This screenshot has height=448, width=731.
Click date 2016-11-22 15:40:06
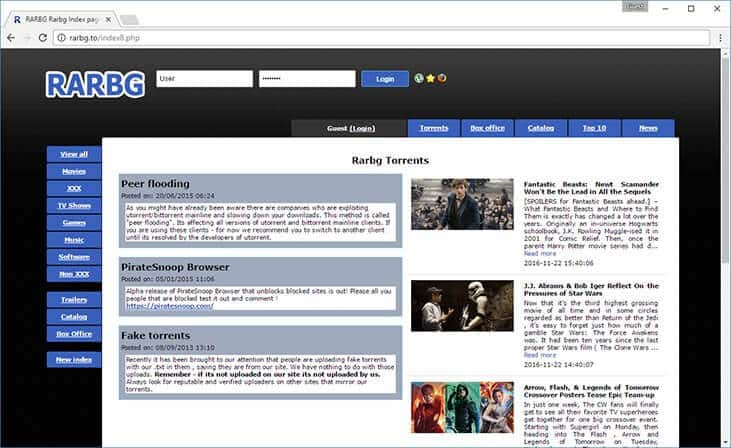559,263
